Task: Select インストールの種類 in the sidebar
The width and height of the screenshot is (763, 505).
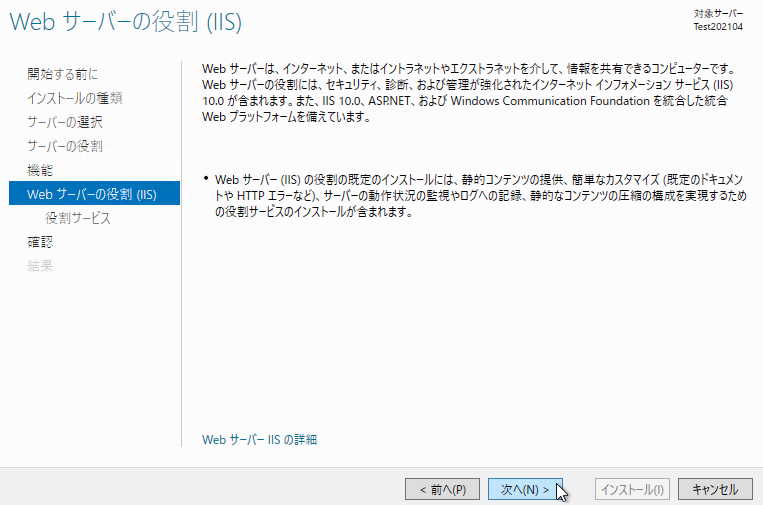Action: click(x=75, y=98)
